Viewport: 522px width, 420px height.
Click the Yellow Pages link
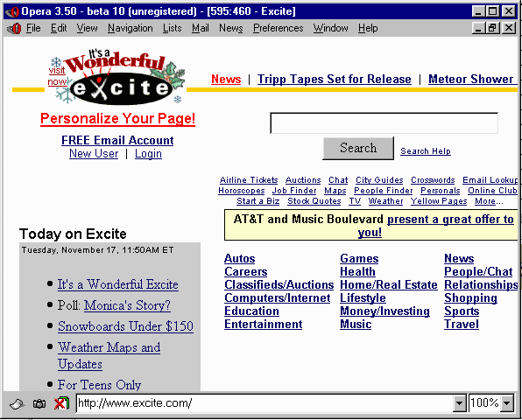click(x=439, y=201)
